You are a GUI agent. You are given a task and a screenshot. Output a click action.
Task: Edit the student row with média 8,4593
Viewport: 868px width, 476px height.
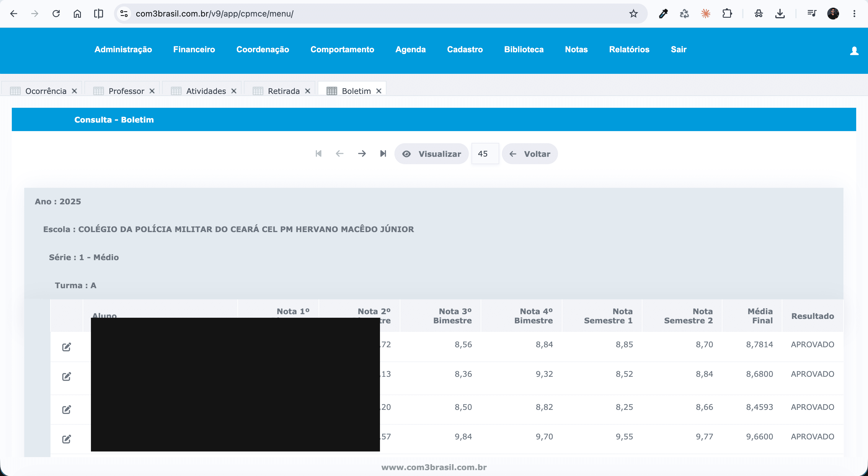point(67,409)
